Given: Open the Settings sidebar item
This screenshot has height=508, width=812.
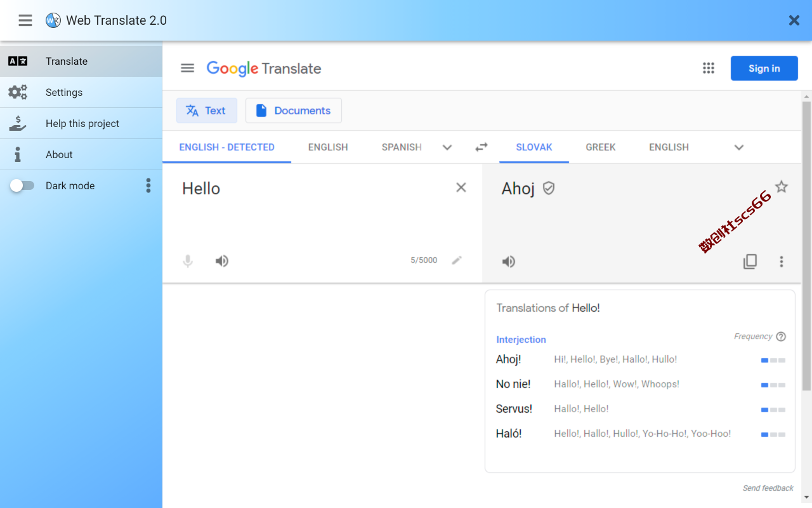Looking at the screenshot, I should tap(81, 92).
